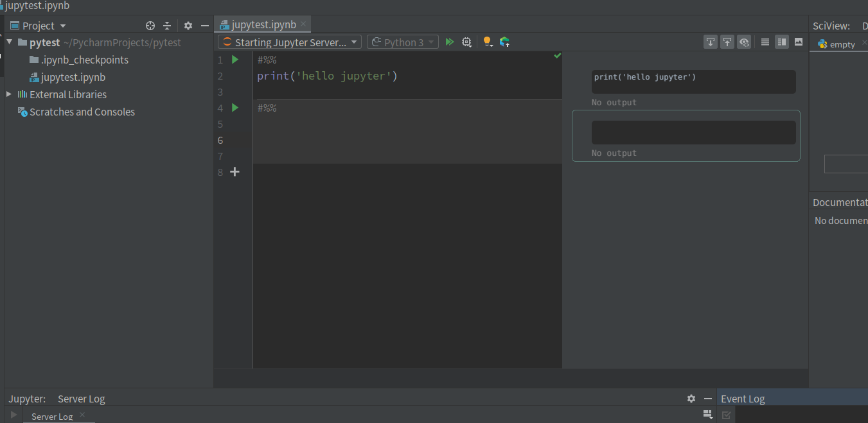Select the show editor and preview layout icon
The height and width of the screenshot is (423, 868).
pyautogui.click(x=782, y=42)
